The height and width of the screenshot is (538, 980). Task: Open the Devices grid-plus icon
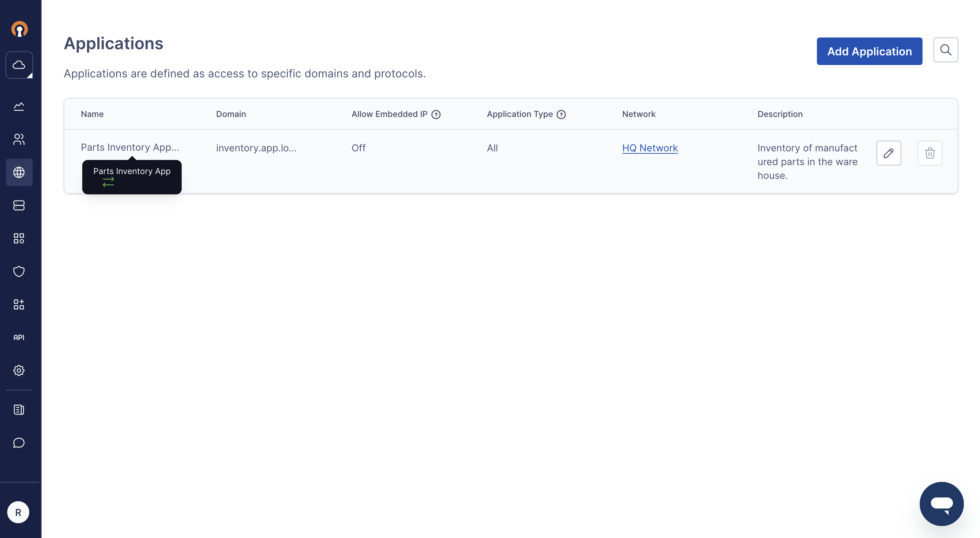(x=19, y=304)
